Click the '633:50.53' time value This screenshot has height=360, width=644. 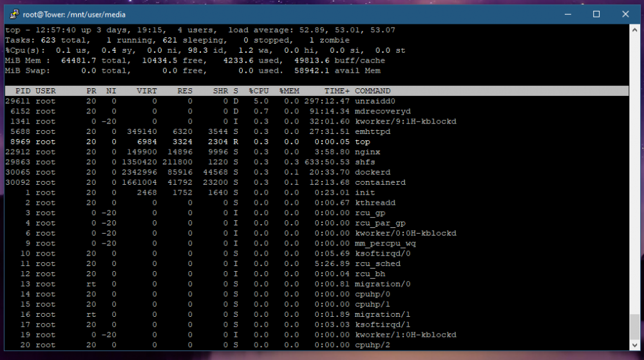(x=327, y=162)
